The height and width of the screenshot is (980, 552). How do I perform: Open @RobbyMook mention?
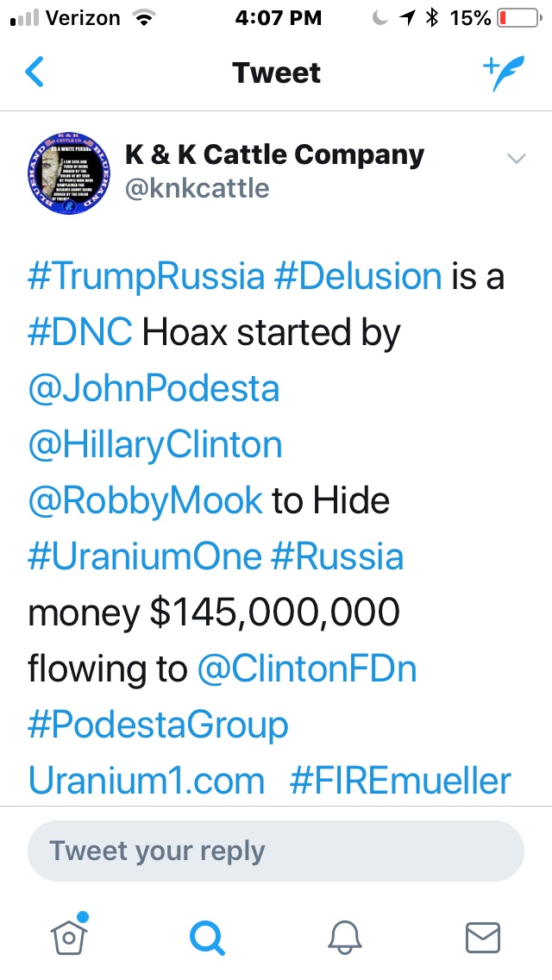click(x=145, y=500)
